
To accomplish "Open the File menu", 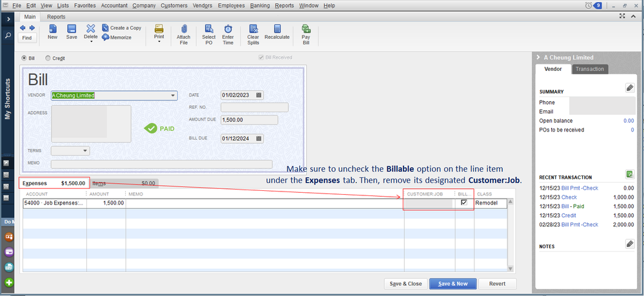I will tap(16, 6).
